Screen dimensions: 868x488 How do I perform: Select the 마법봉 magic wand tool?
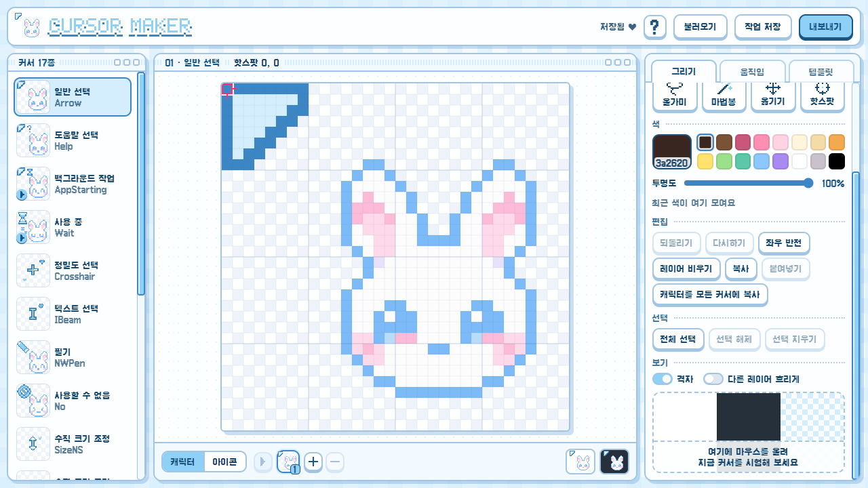(724, 96)
